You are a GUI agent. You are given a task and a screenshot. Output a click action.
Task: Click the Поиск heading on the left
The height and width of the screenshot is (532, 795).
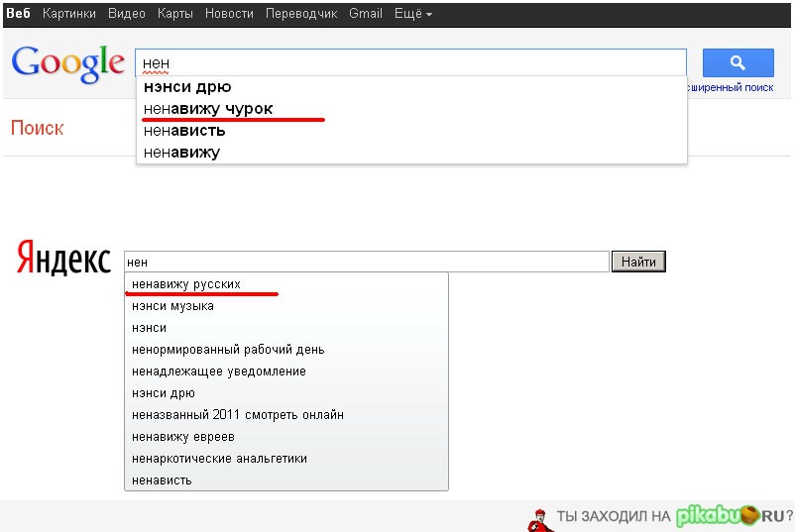pyautogui.click(x=37, y=128)
